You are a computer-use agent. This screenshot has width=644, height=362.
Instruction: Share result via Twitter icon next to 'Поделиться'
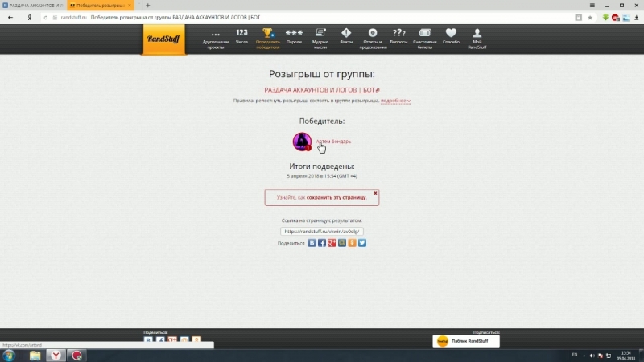tap(361, 243)
